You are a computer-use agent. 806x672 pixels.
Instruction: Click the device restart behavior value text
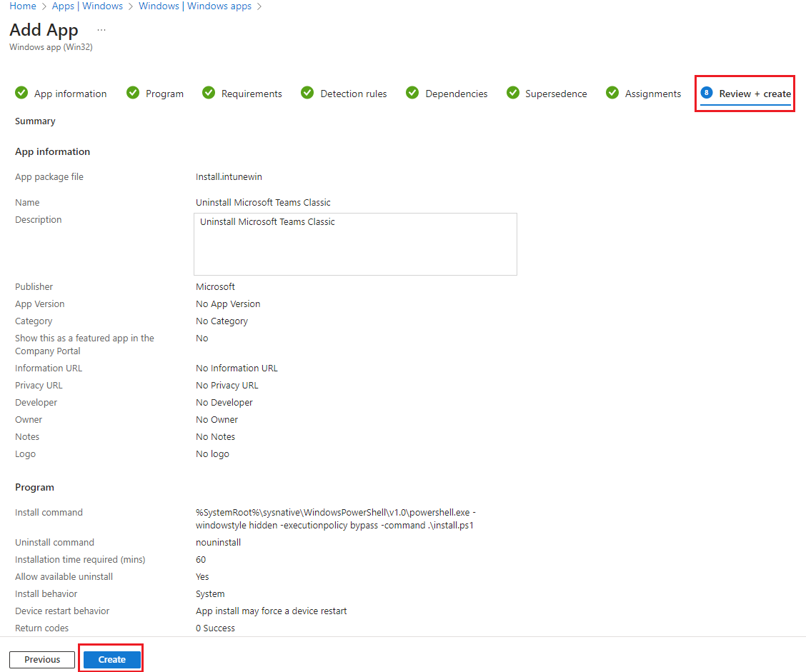point(271,611)
